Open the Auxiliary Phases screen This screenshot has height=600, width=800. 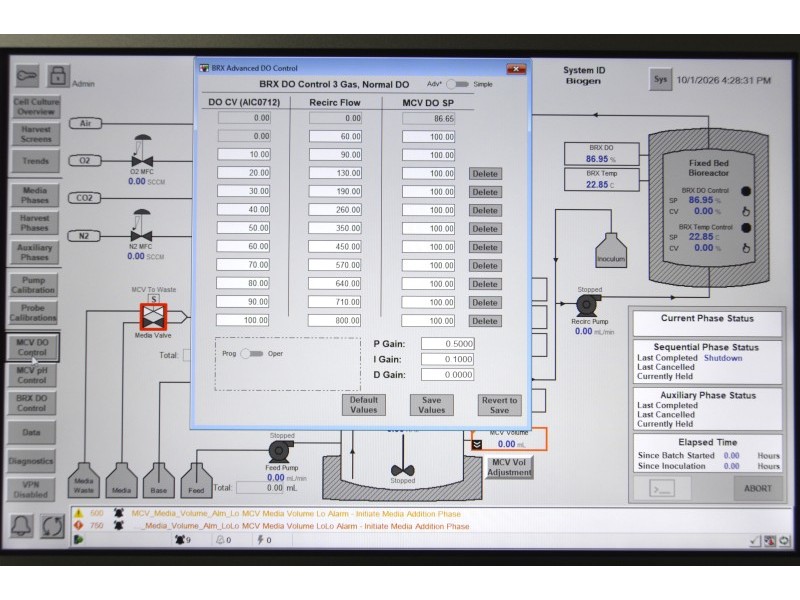(35, 253)
